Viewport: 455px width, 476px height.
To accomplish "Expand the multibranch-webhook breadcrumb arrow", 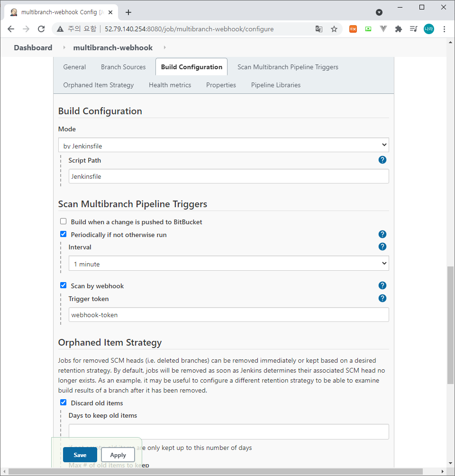I will pos(165,48).
